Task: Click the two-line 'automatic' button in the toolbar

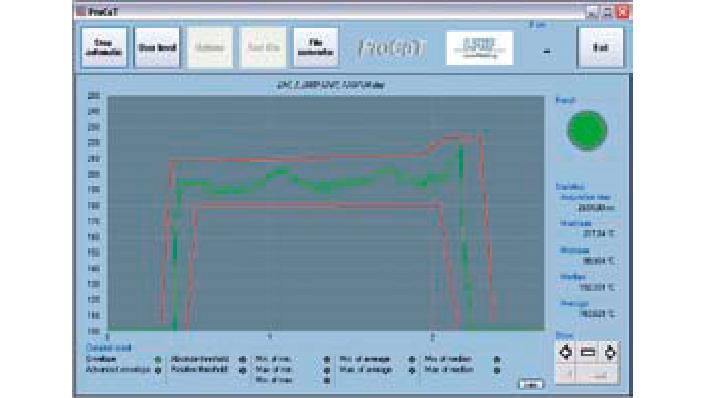Action: click(104, 48)
